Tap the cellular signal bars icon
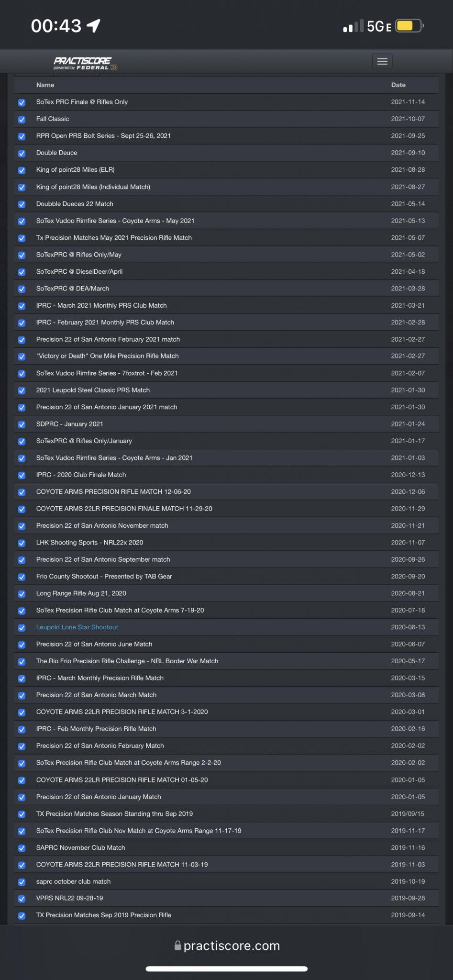 click(x=353, y=27)
